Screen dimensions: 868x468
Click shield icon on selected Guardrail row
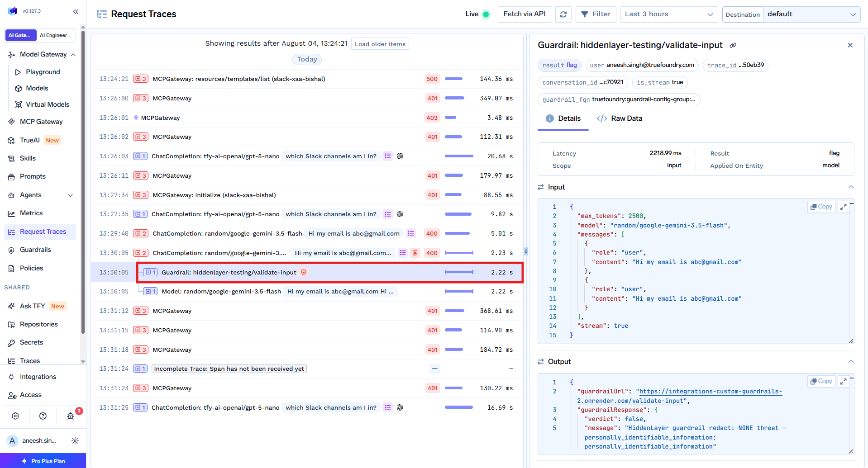304,272
